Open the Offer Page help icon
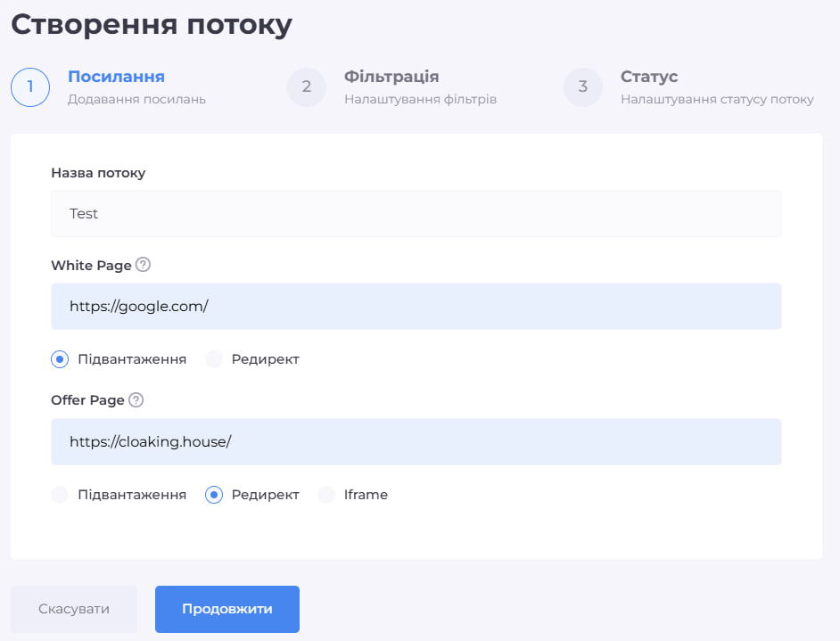This screenshot has height=641, width=840. coord(136,399)
